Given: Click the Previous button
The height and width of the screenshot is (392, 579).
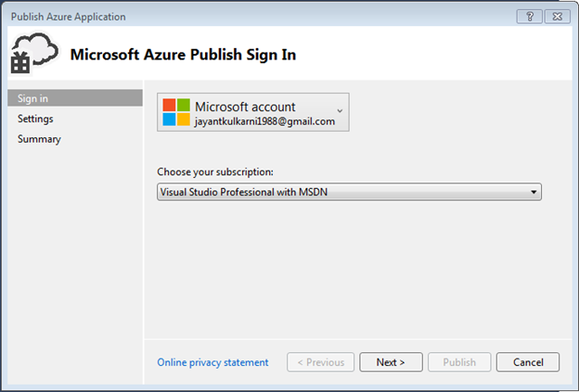Looking at the screenshot, I should click(x=319, y=362).
